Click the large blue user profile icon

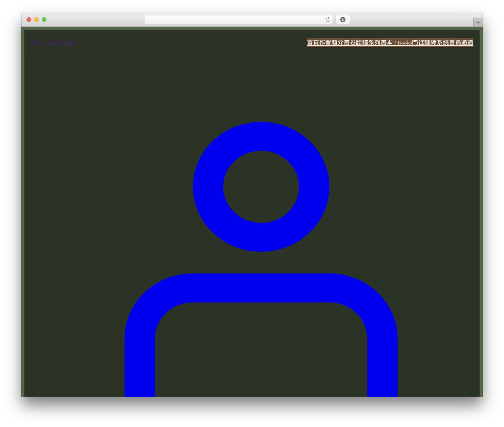(261, 259)
